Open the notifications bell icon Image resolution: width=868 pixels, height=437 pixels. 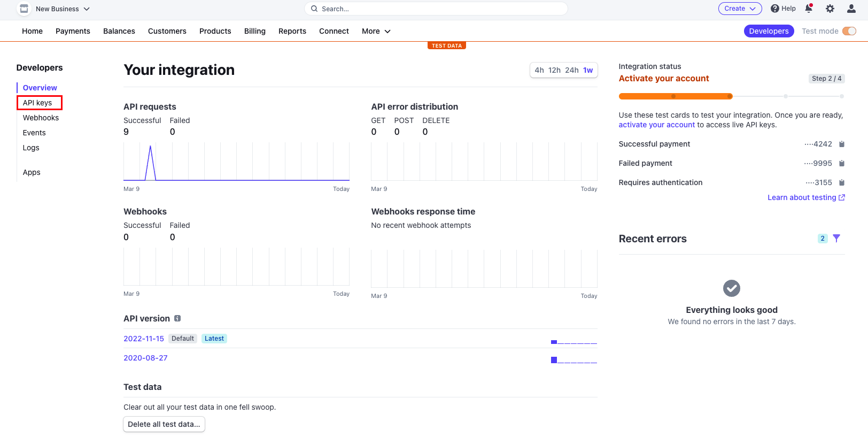coord(809,9)
